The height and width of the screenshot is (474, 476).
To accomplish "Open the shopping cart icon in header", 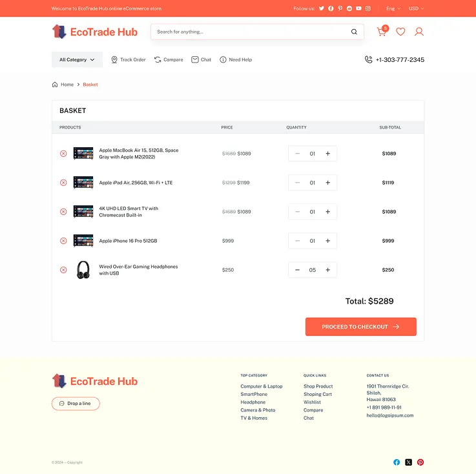I will [382, 32].
